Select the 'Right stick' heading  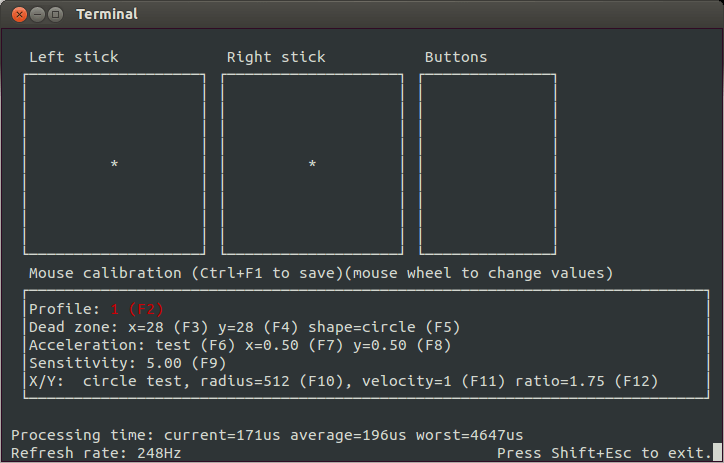[276, 57]
